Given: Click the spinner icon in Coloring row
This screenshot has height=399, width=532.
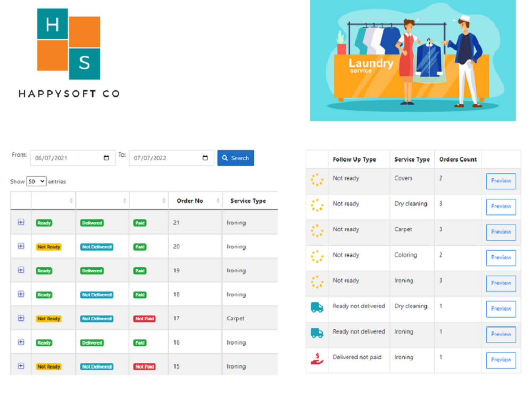Looking at the screenshot, I should pyautogui.click(x=317, y=256).
